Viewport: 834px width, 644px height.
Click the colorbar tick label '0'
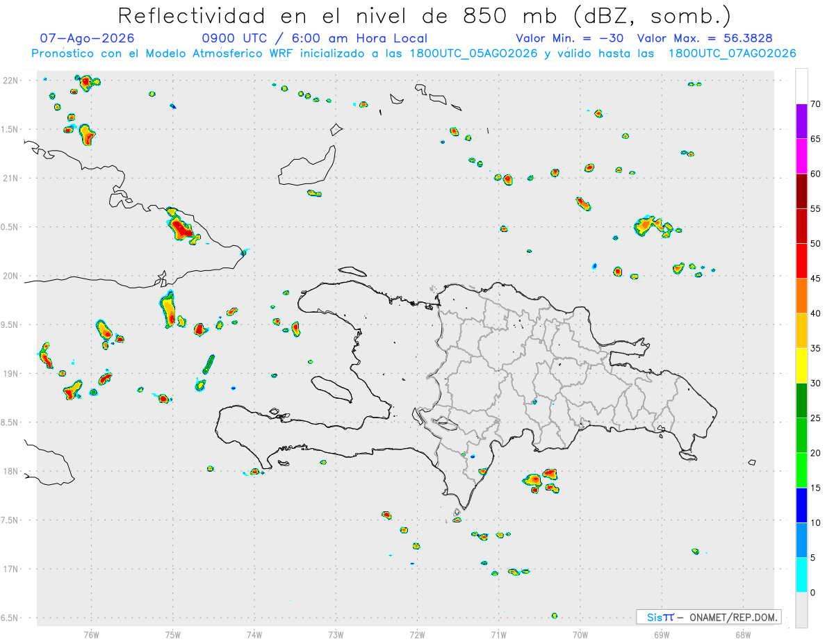click(812, 593)
